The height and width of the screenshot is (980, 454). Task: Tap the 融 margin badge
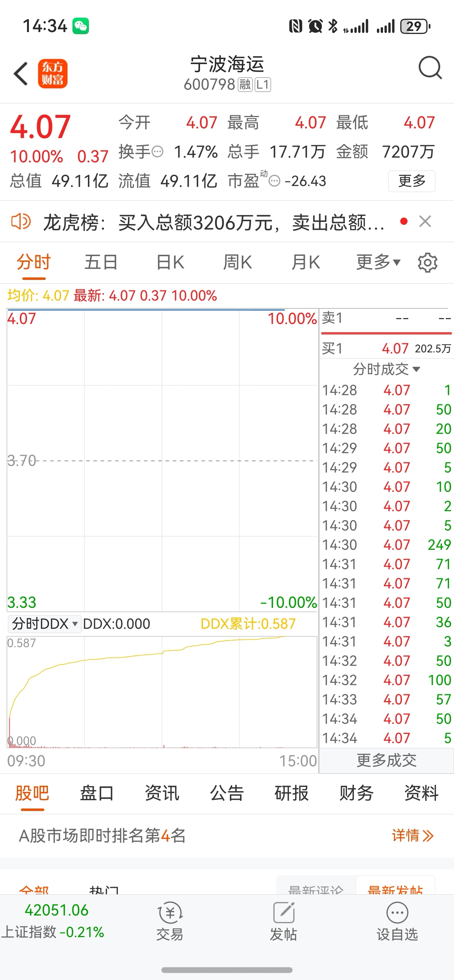click(245, 84)
